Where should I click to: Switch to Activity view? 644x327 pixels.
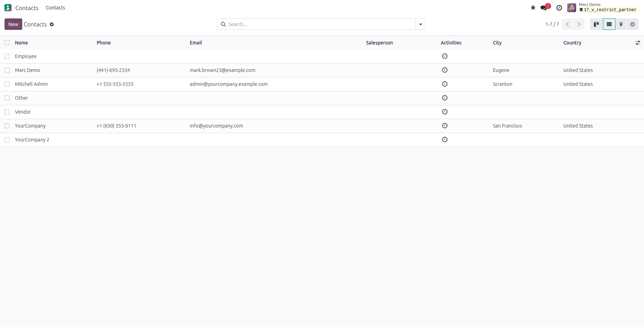pos(633,24)
